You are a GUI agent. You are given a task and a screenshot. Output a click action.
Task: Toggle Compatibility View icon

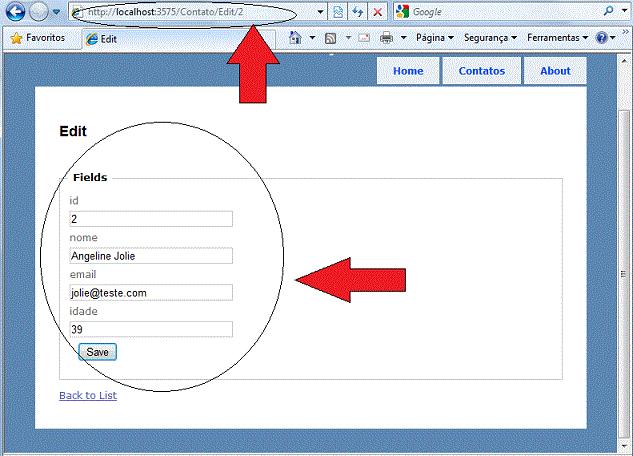tap(338, 12)
